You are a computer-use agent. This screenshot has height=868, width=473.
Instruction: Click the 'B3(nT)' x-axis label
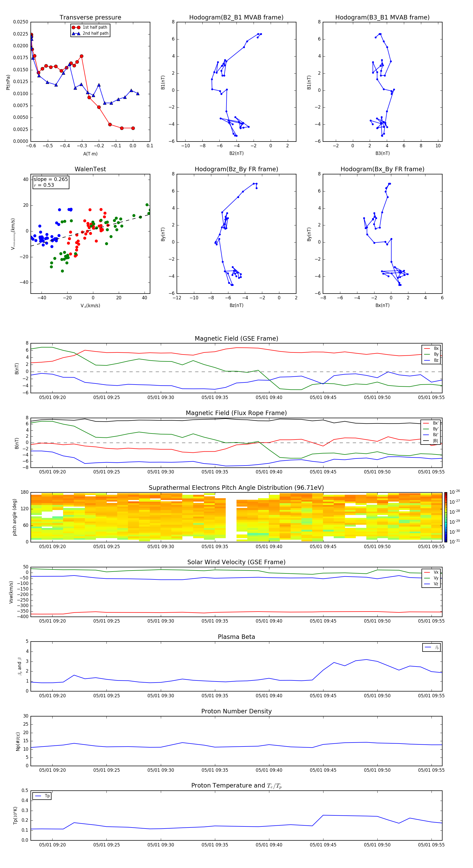(382, 153)
